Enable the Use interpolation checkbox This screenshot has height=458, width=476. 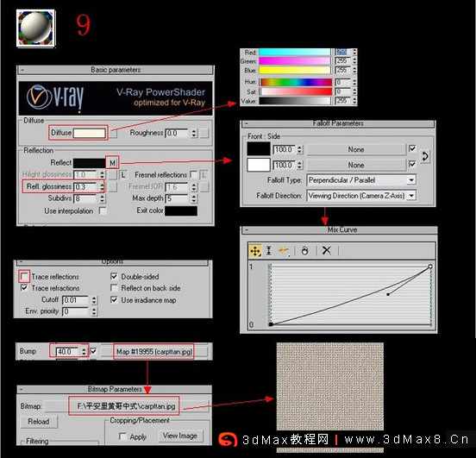click(103, 210)
